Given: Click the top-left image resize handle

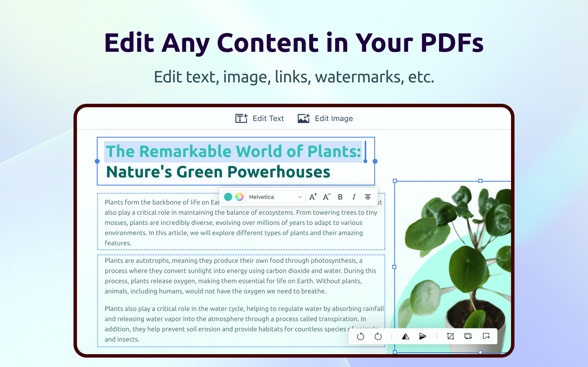Looking at the screenshot, I should (x=395, y=181).
